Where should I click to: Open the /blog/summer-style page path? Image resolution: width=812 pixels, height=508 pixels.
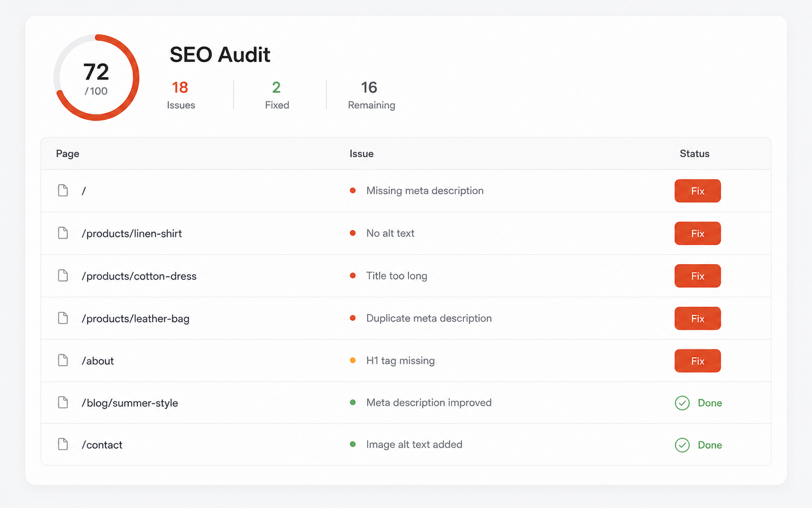pyautogui.click(x=130, y=403)
